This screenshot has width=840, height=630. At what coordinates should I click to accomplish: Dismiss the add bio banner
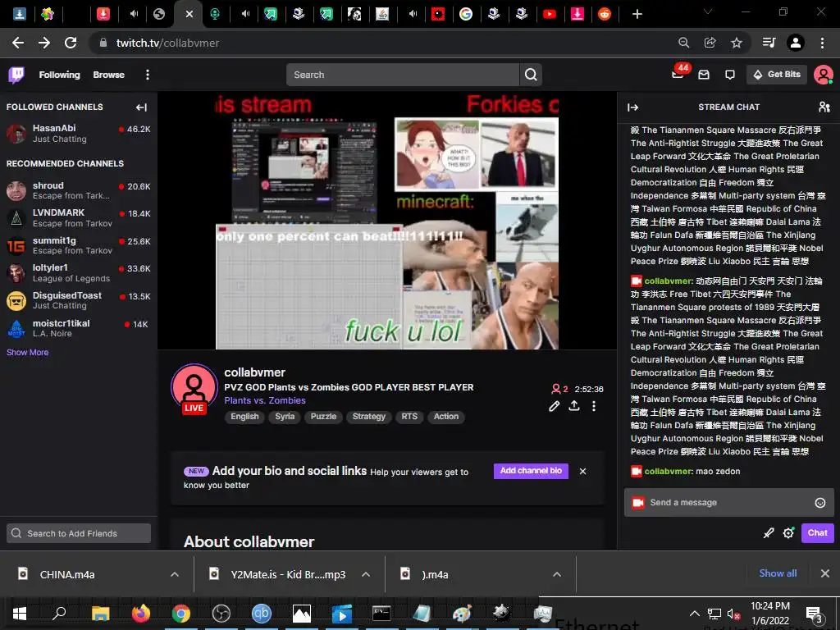click(x=583, y=472)
